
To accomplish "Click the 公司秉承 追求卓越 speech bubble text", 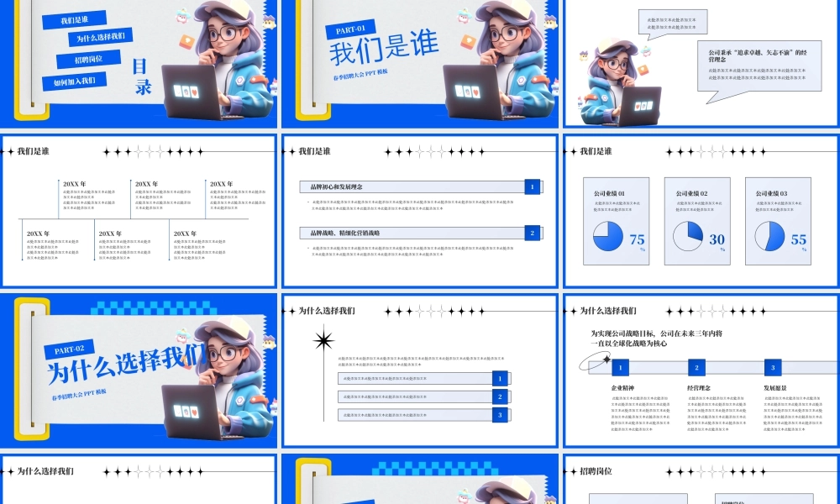I will 758,55.
